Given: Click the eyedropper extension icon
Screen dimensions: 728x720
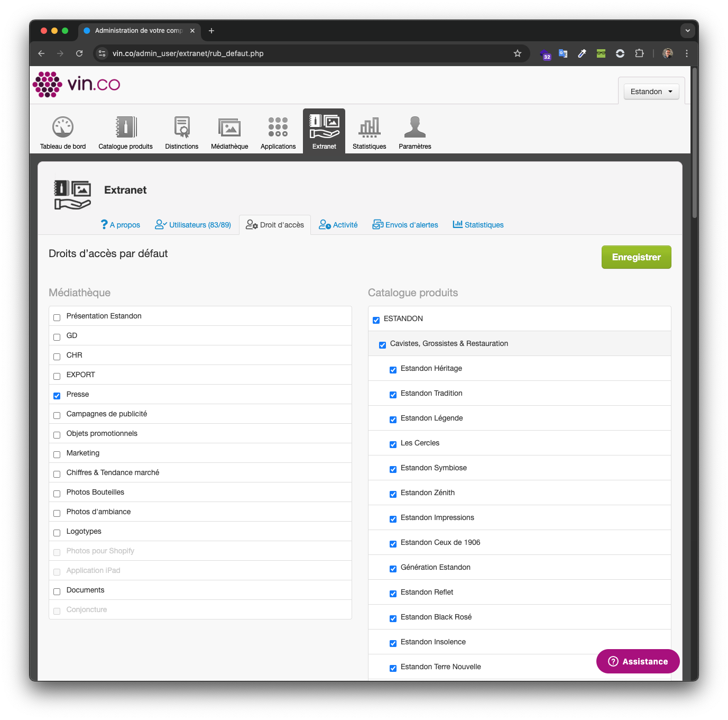Looking at the screenshot, I should pyautogui.click(x=582, y=53).
